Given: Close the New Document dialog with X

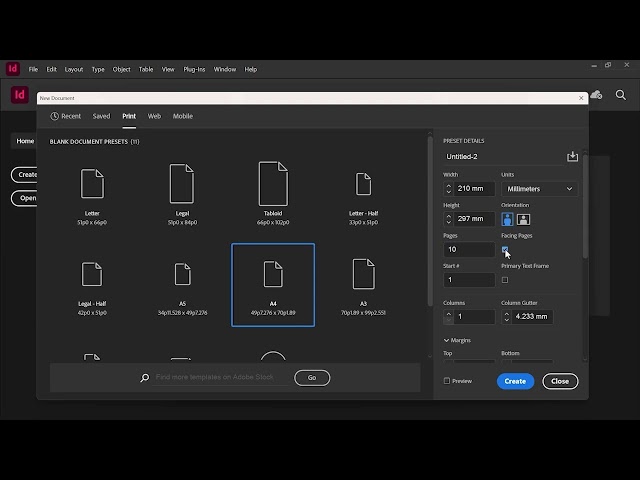Looking at the screenshot, I should pyautogui.click(x=581, y=98).
